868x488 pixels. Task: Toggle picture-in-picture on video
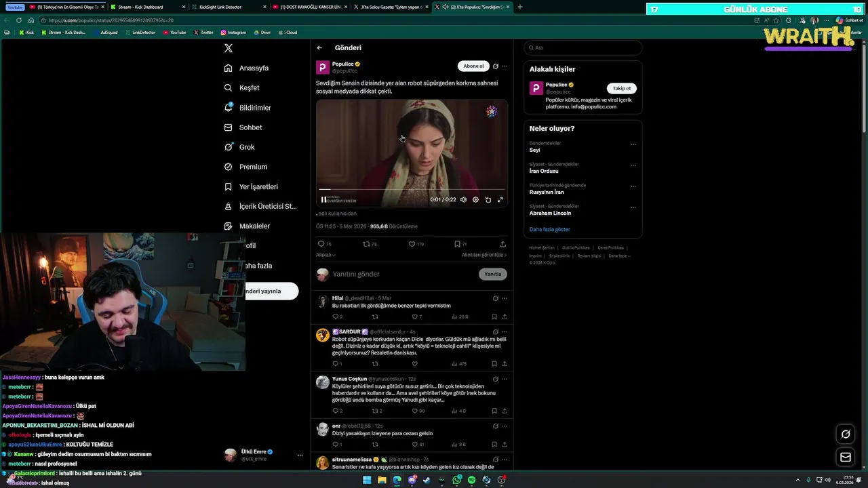tap(488, 200)
